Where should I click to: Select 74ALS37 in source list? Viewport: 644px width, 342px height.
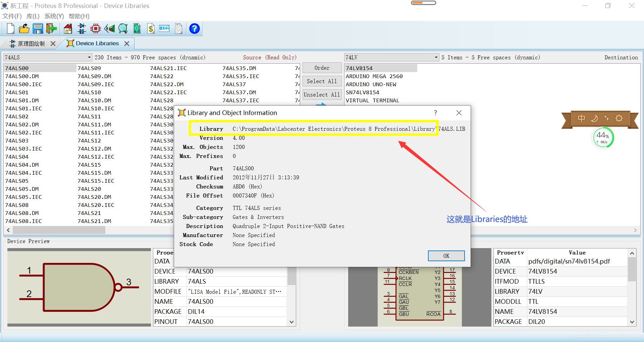(234, 84)
